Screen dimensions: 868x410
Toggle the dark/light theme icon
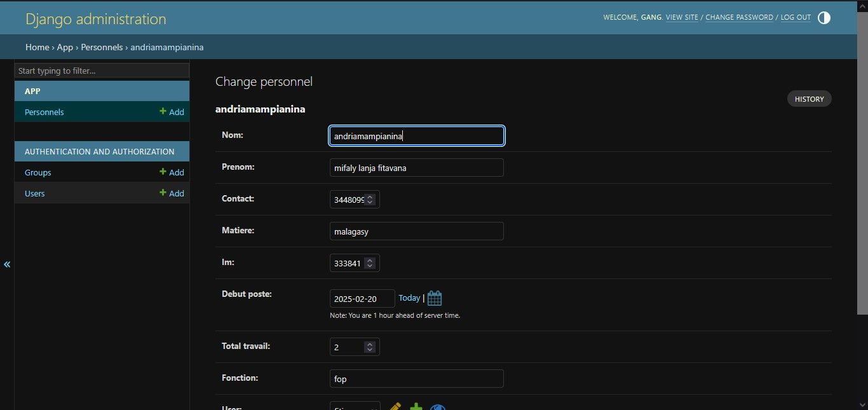[x=824, y=18]
